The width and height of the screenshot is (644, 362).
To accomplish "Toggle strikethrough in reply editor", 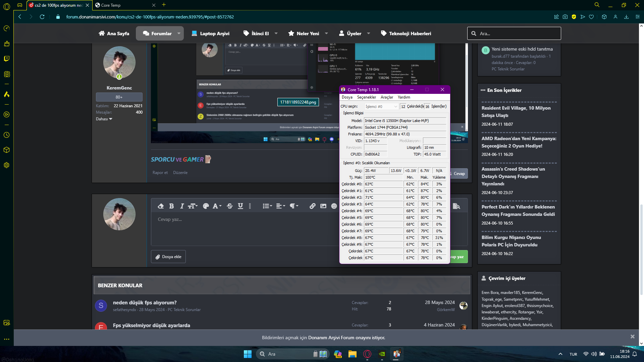I will (x=230, y=206).
